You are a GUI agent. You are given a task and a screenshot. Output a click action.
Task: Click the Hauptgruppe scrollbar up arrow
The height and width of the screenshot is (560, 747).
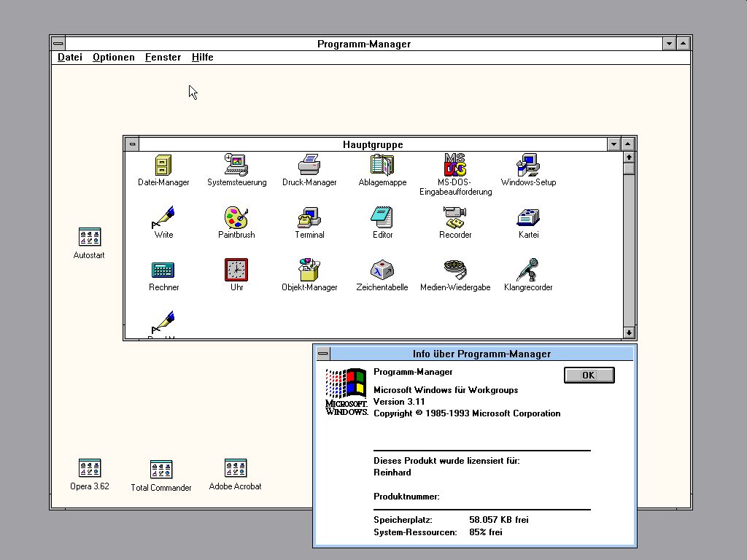(629, 157)
